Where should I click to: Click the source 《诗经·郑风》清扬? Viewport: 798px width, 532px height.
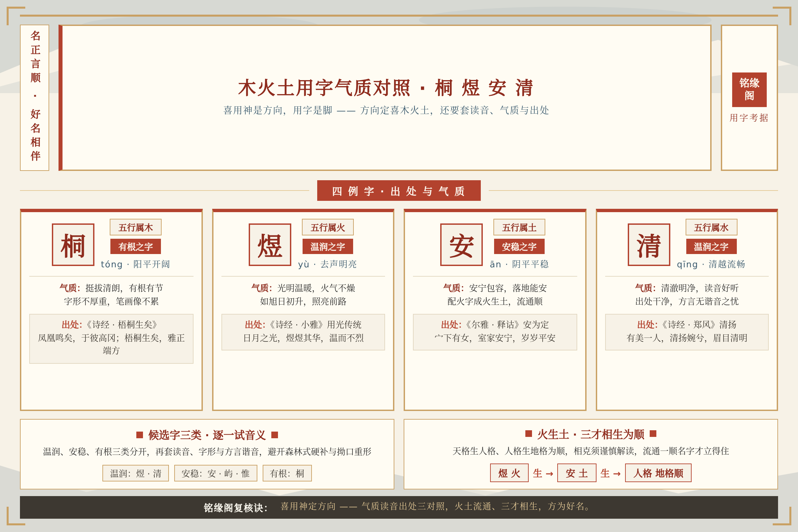(x=698, y=325)
